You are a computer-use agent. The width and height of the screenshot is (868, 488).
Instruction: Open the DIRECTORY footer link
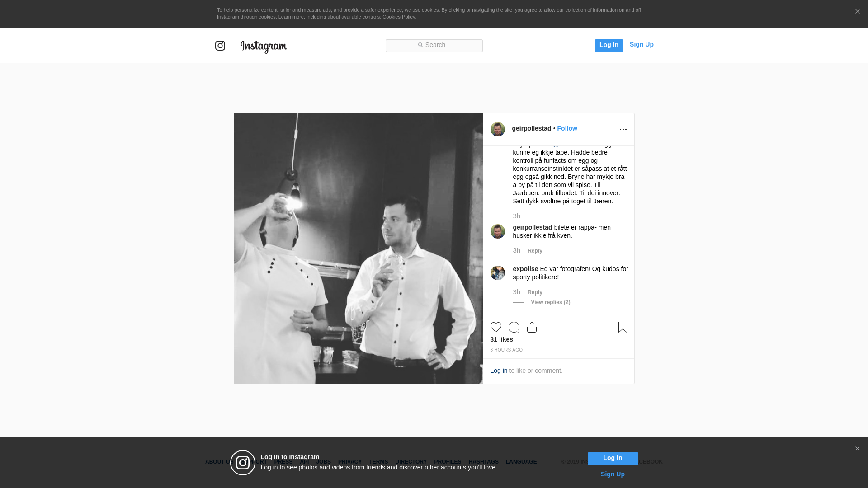[411, 462]
